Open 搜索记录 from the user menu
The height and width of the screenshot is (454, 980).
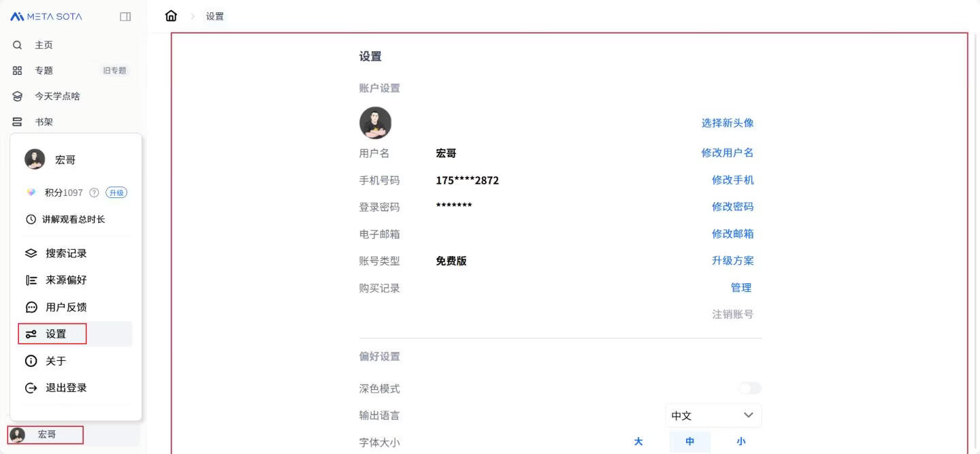tap(65, 253)
